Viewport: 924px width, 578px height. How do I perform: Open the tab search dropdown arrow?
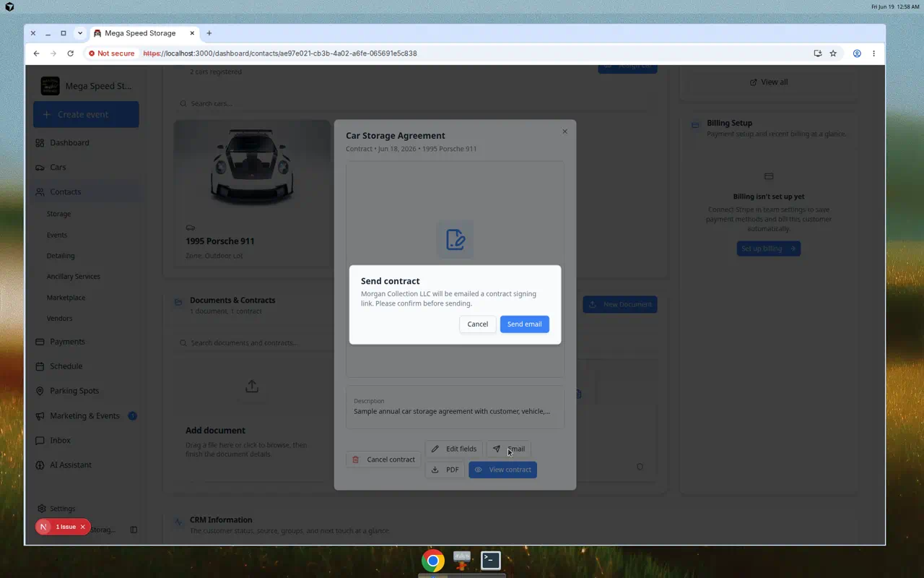pos(80,33)
